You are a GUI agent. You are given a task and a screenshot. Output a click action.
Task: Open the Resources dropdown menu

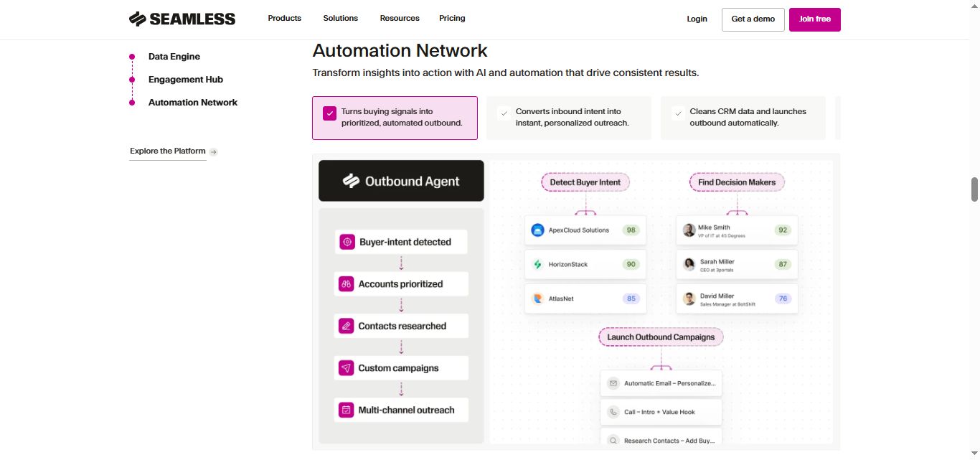(x=400, y=18)
